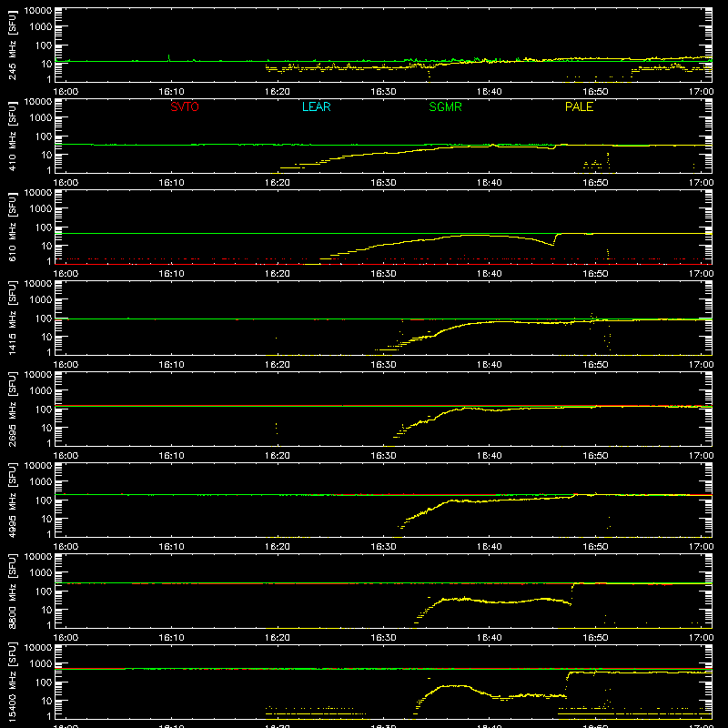
Task: Click 16:40 tick label under 2695 MHz plot
Action: pos(490,456)
